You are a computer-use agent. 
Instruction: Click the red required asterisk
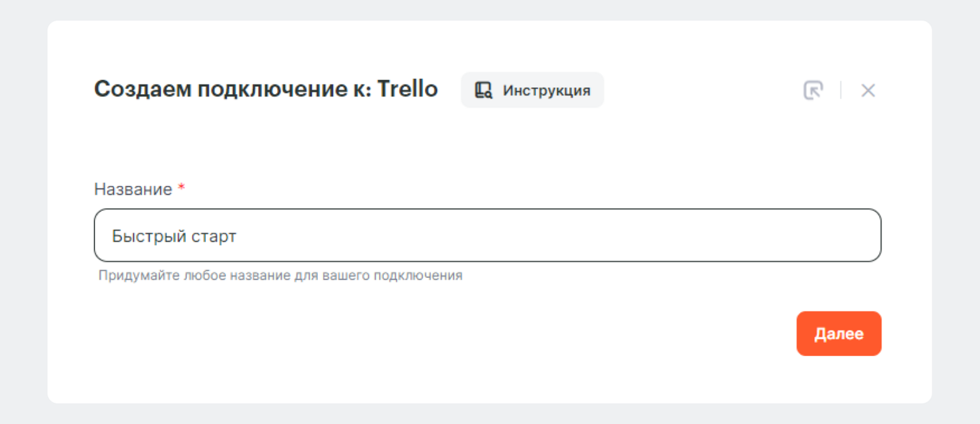tap(181, 188)
